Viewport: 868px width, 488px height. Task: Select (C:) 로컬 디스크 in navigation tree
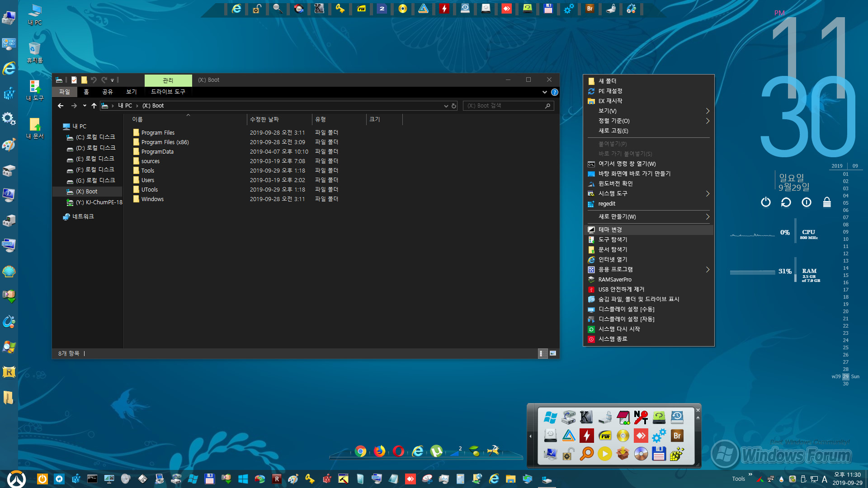click(91, 137)
